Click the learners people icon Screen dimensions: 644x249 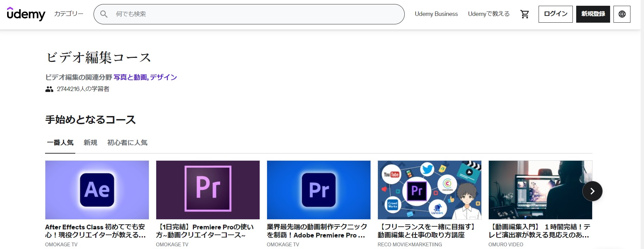pos(49,89)
